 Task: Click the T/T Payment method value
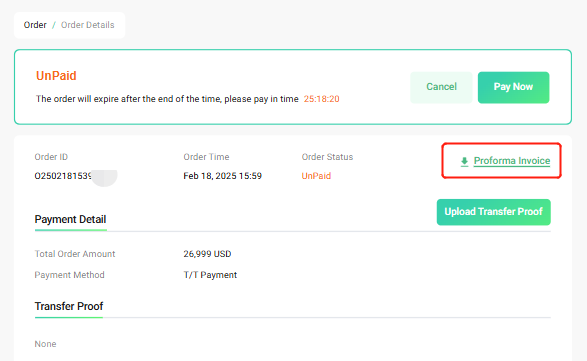tap(210, 275)
